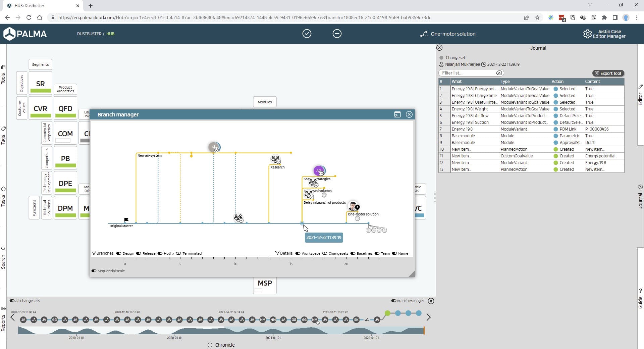Close the Branch manager dialog
Screen dimensions: 644x349
coord(409,114)
